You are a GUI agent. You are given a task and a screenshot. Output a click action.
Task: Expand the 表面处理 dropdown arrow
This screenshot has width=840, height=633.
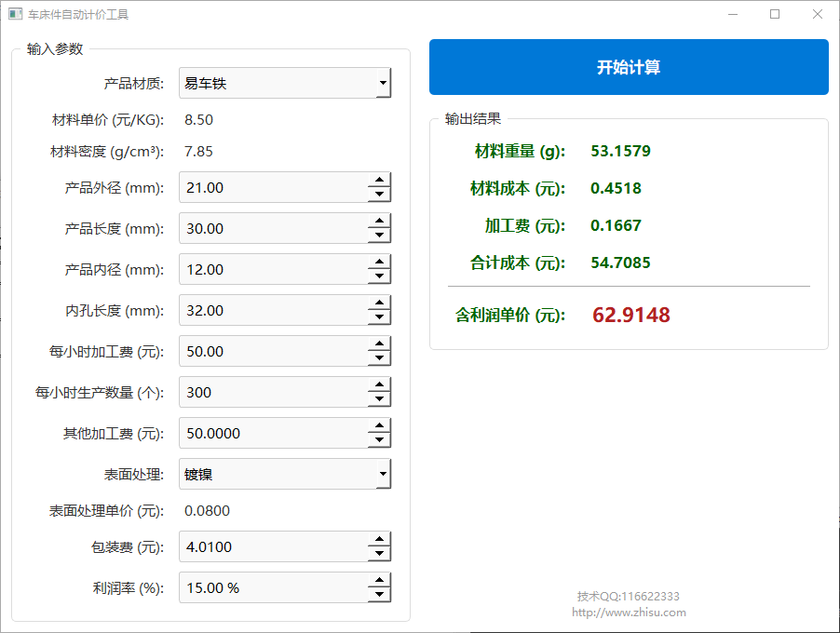click(x=382, y=475)
